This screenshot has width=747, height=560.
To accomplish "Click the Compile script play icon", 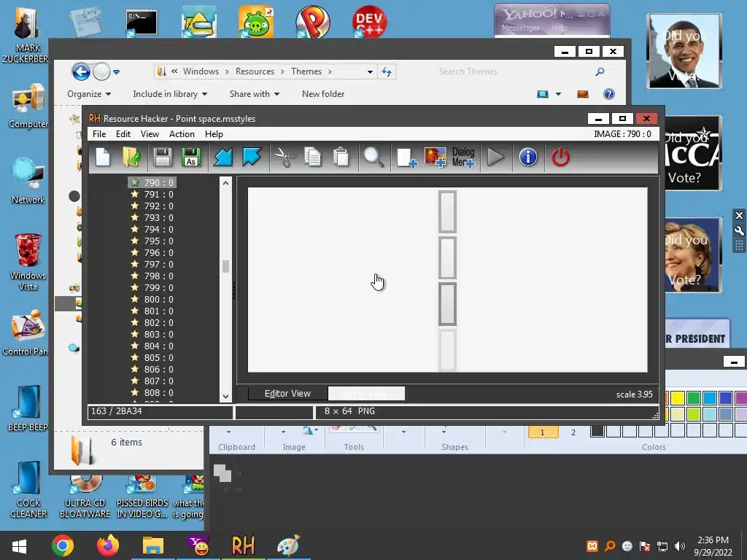I will point(495,157).
